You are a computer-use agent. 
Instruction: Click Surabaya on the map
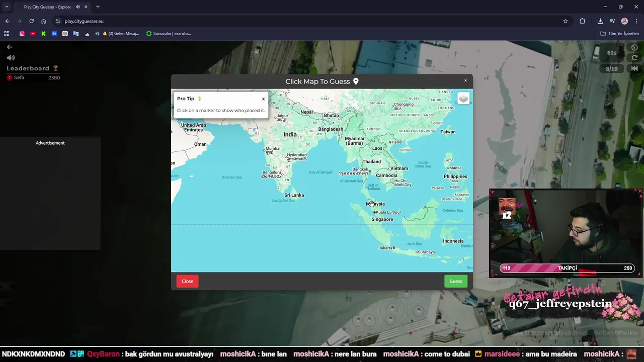[426, 252]
